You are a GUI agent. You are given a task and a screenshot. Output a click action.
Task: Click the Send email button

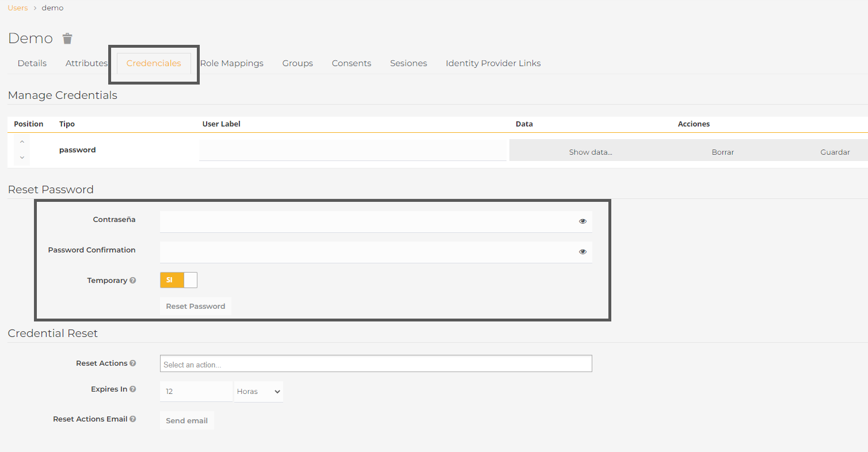click(186, 421)
